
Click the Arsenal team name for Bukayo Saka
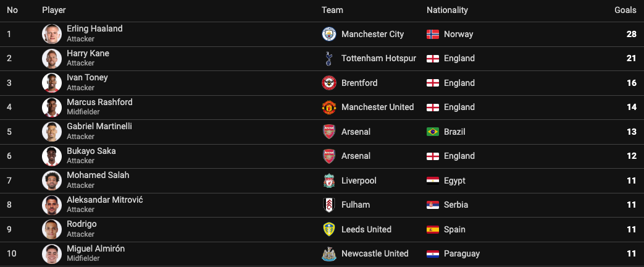click(x=356, y=156)
